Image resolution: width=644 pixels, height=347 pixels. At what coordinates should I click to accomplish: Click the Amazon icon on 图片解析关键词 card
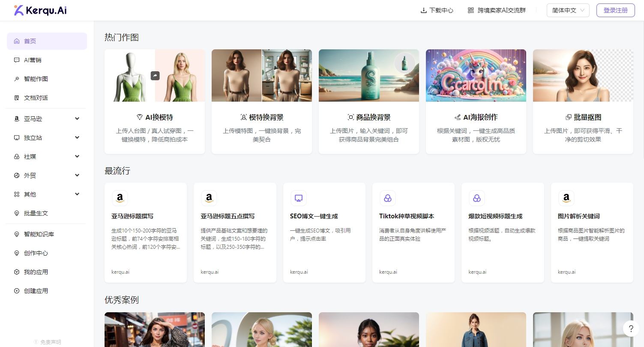(x=566, y=198)
